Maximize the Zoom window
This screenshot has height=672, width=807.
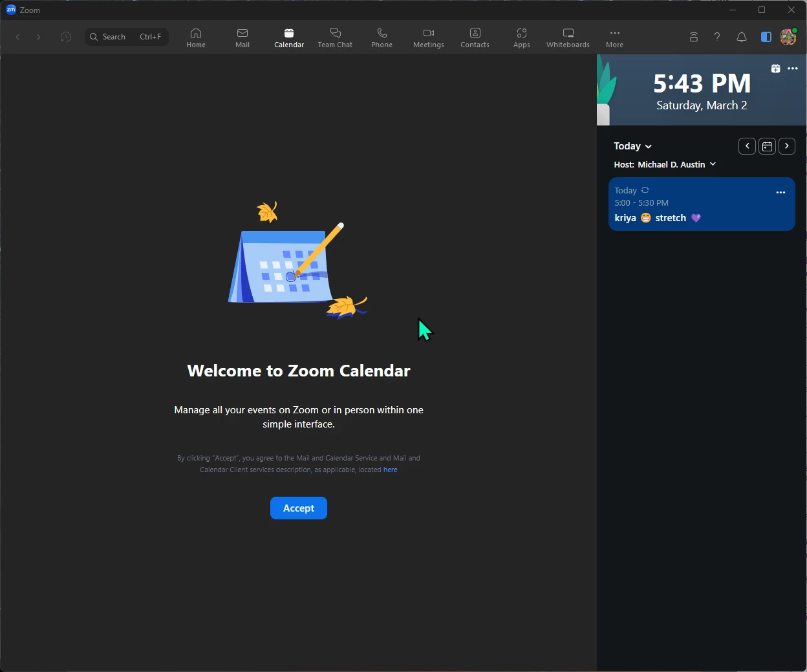coord(762,10)
